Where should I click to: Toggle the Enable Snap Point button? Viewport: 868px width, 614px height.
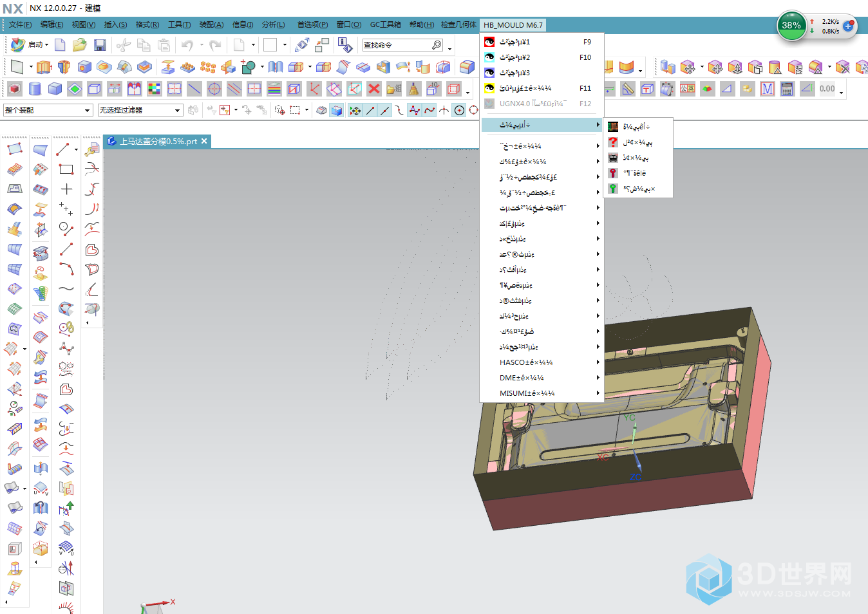(x=355, y=110)
